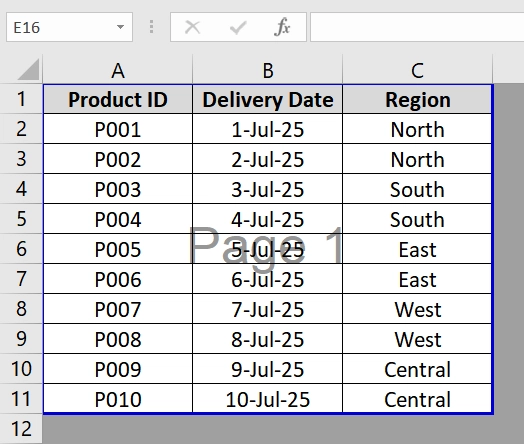524x444 pixels.
Task: Select the North cell in row 2
Action: 417,129
